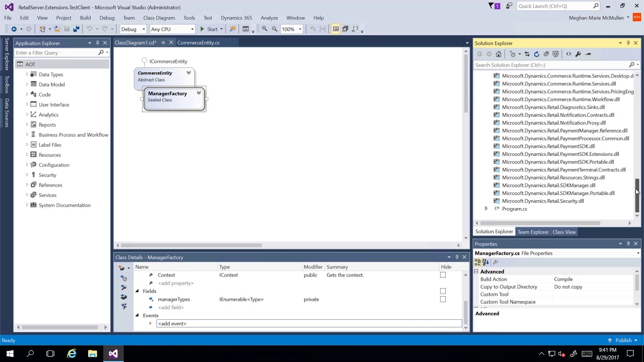This screenshot has width=644, height=362.
Task: Open the Dynamics 365 menu
Action: [236, 18]
